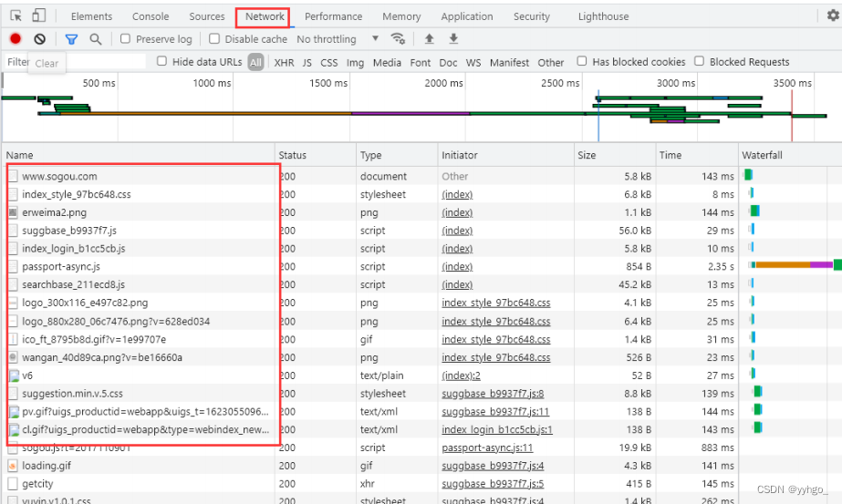Switch to the Console tab
This screenshot has height=504, width=842.
151,16
